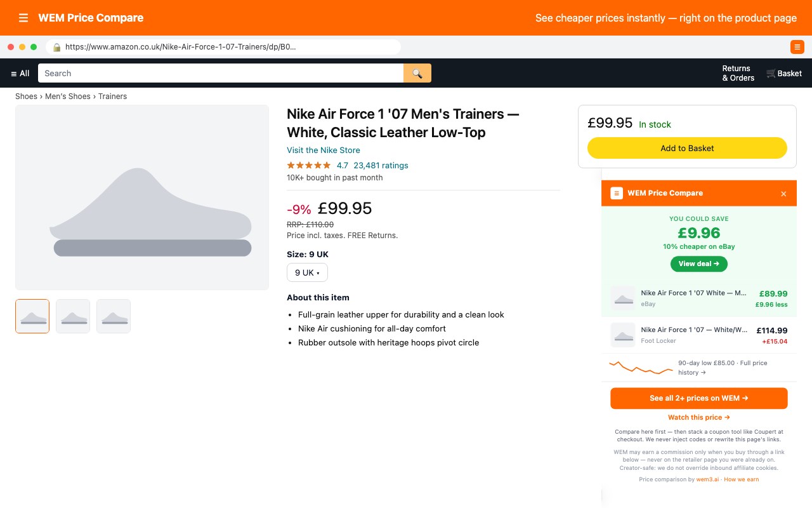The height and width of the screenshot is (508, 812).
Task: Close the WEM Price Compare panel
Action: 783,194
